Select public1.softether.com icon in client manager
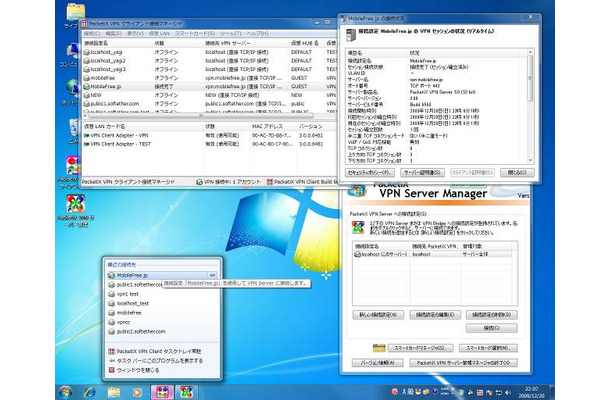Viewport: 610px width, 400px height. [x=86, y=104]
